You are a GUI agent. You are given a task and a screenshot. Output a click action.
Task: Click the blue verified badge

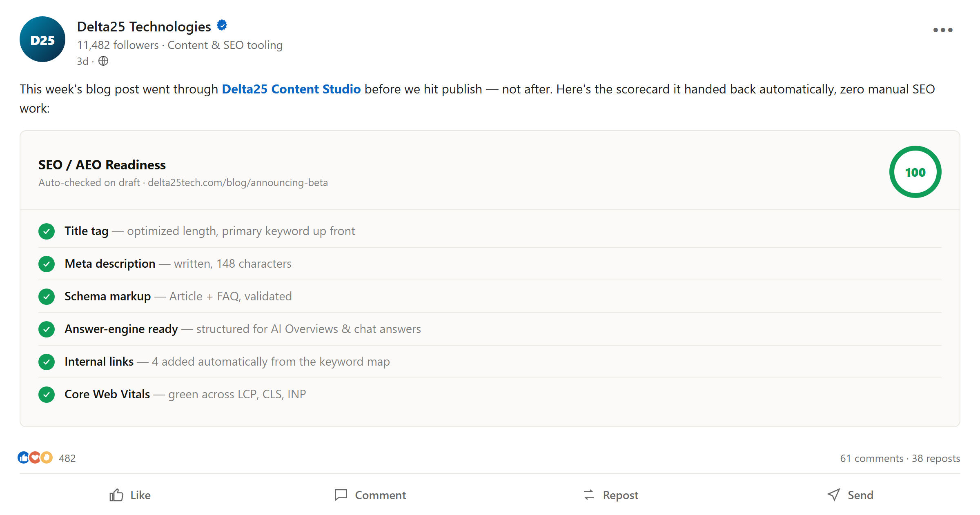coord(222,25)
